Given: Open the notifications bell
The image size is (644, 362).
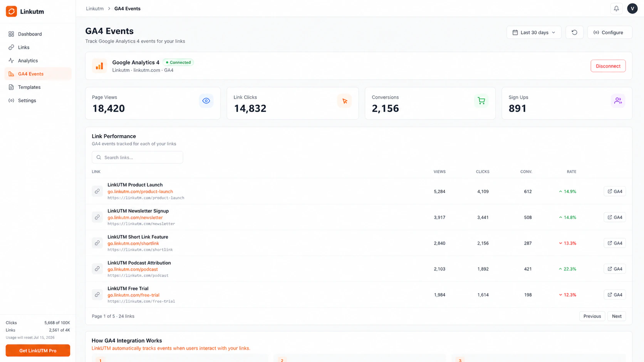Looking at the screenshot, I should point(616,8).
